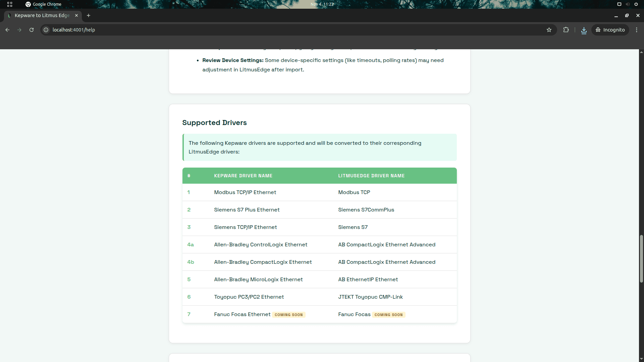Toggle the screen share icon in system tray
644x362 pixels.
(x=619, y=4)
